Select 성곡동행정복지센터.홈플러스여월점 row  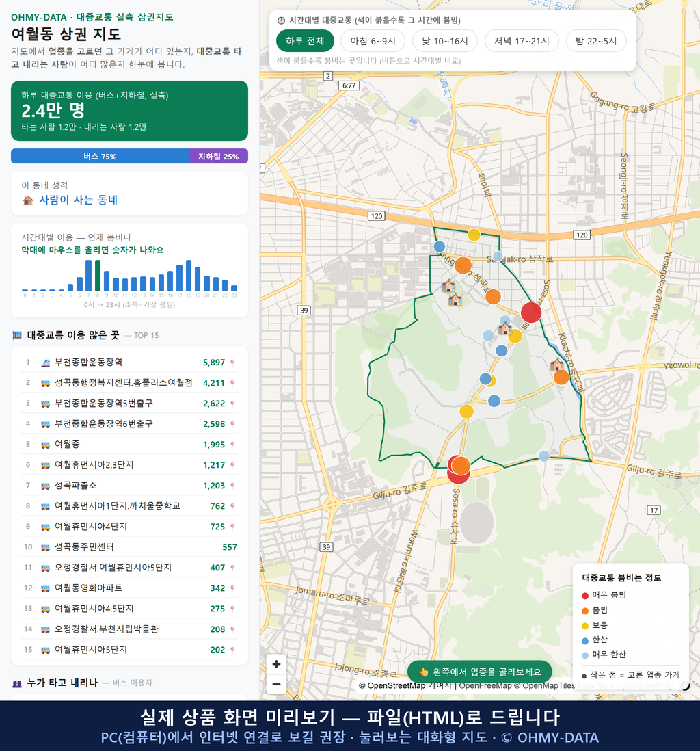tap(129, 383)
